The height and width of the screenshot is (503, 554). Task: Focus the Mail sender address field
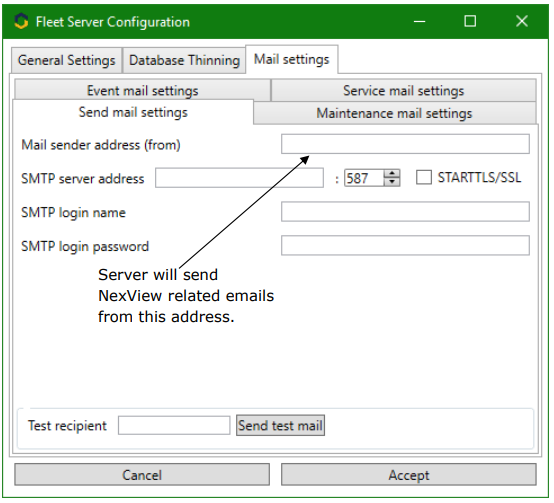[405, 144]
